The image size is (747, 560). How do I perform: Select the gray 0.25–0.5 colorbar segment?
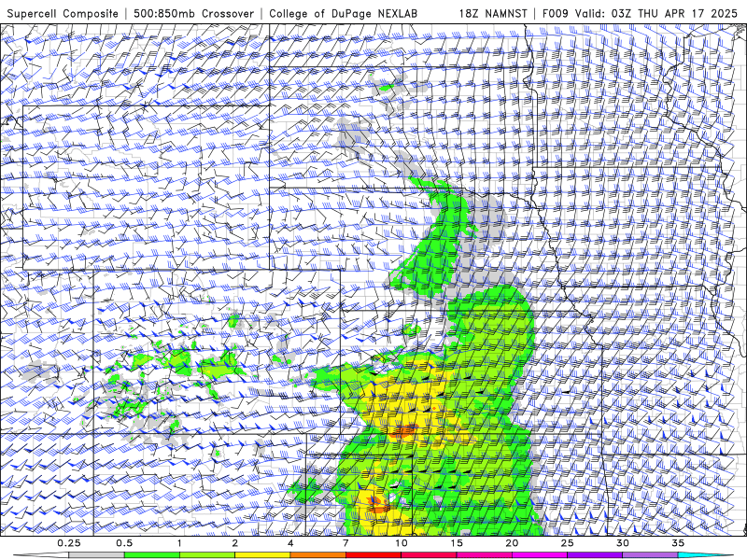pyautogui.click(x=96, y=555)
